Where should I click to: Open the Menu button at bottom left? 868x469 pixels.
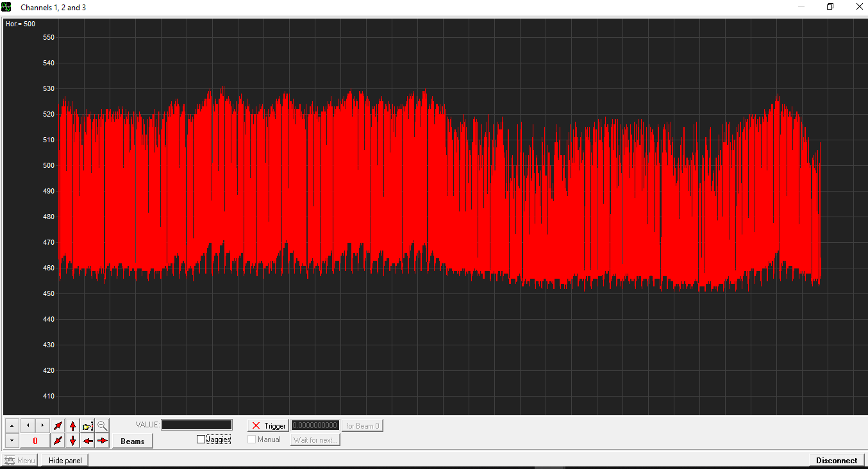(x=20, y=460)
